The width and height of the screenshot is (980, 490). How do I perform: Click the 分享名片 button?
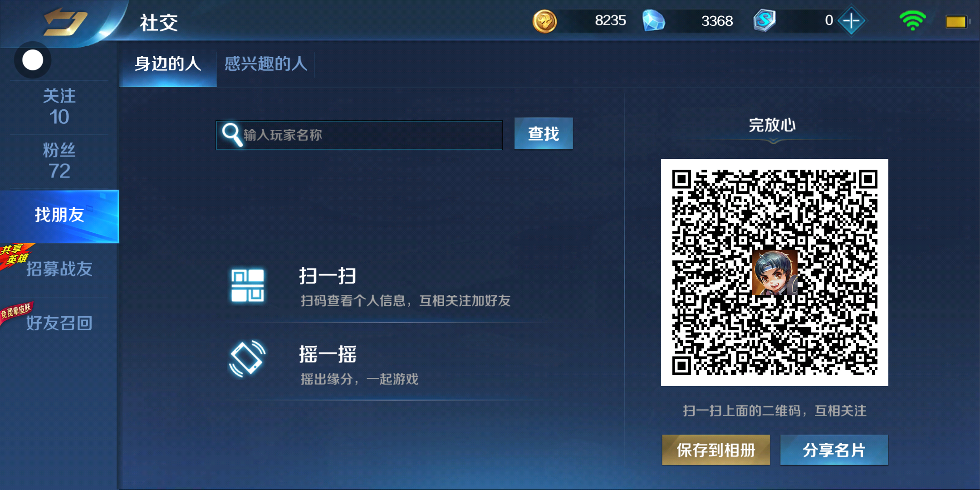(x=834, y=450)
